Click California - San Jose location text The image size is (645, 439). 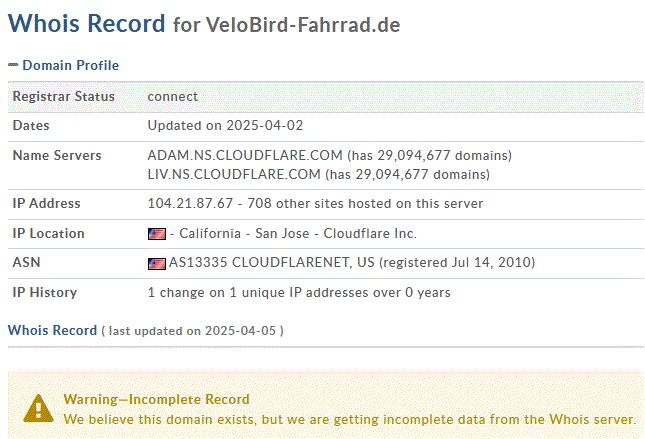244,234
